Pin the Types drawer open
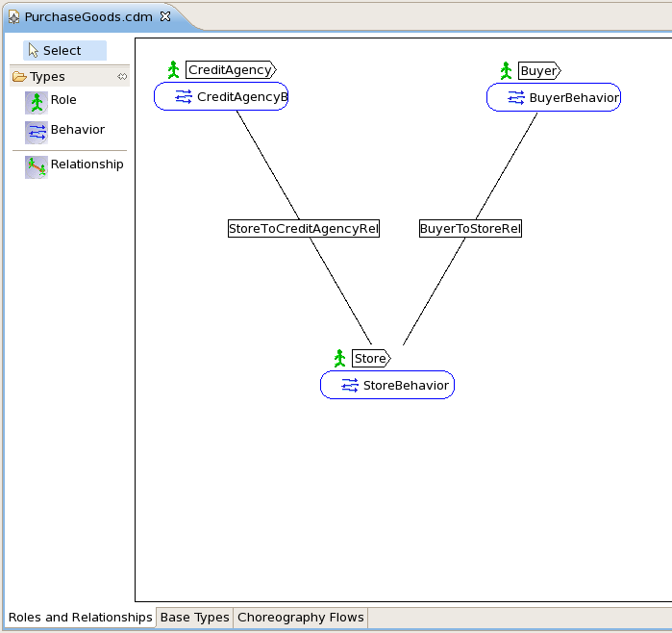The width and height of the screenshot is (672, 633). (x=122, y=77)
